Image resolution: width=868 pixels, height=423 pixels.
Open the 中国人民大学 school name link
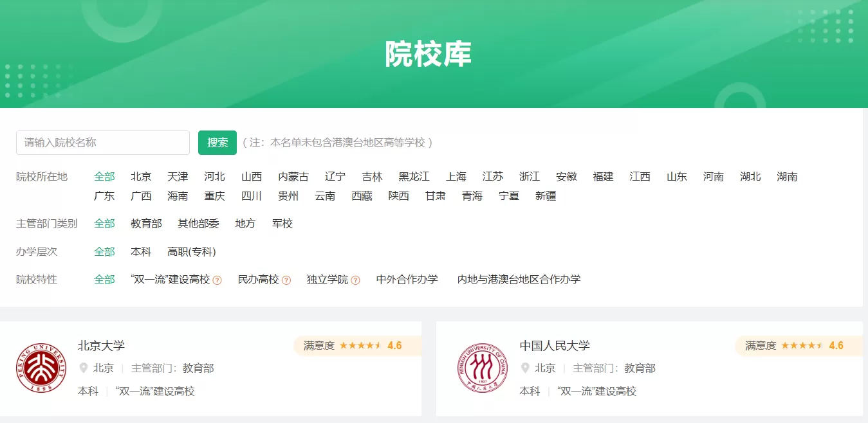click(x=555, y=346)
